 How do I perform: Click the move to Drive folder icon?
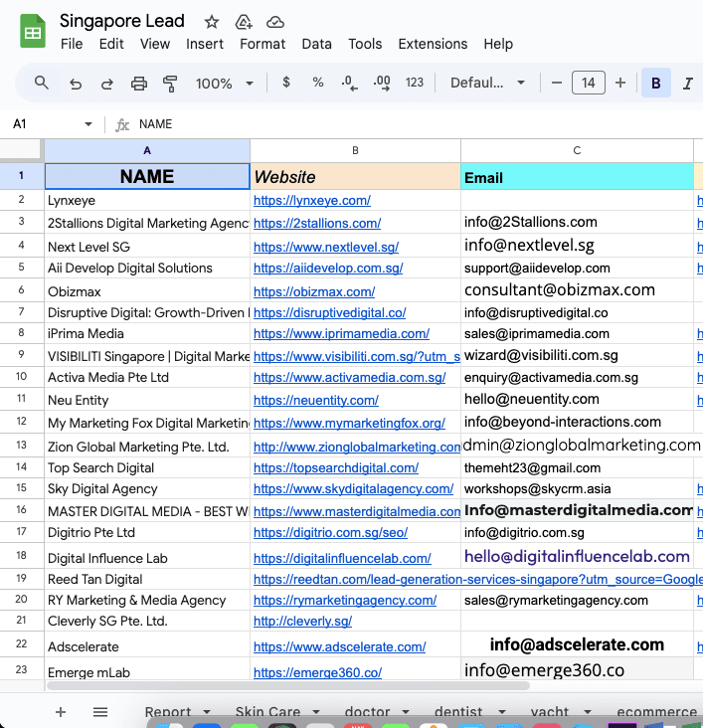244,22
